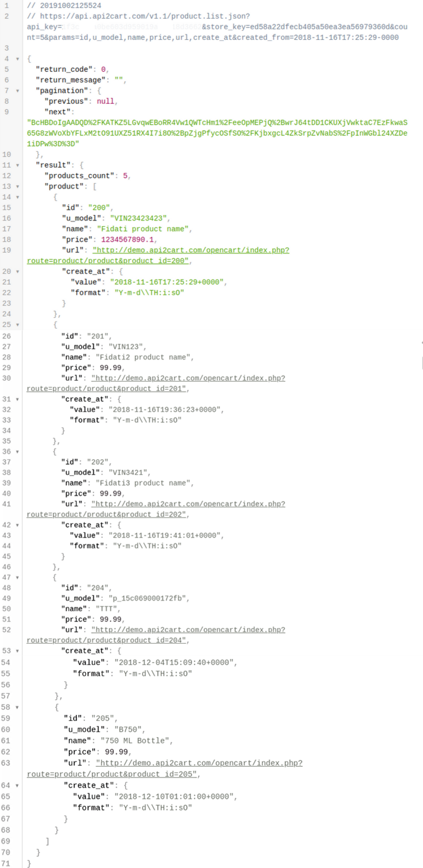Click the id value "202"
Image resolution: width=423 pixels, height=868 pixels.
(98, 462)
